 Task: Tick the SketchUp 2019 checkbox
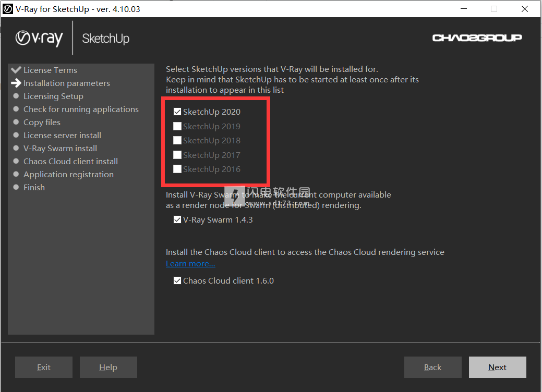click(x=177, y=126)
